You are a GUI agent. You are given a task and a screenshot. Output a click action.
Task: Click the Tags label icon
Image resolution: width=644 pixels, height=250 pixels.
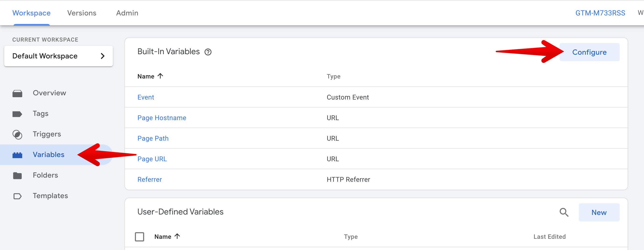pyautogui.click(x=17, y=114)
